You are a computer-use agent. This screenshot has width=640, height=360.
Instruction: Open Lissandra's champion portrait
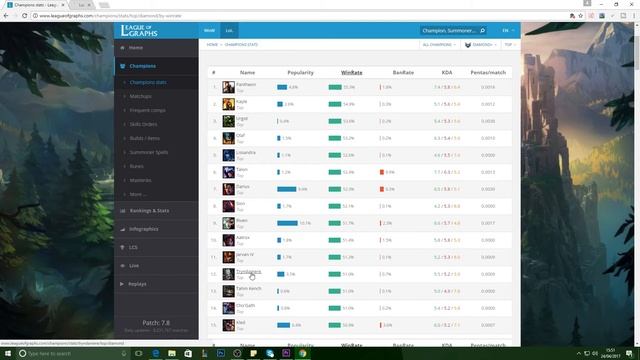(229, 155)
